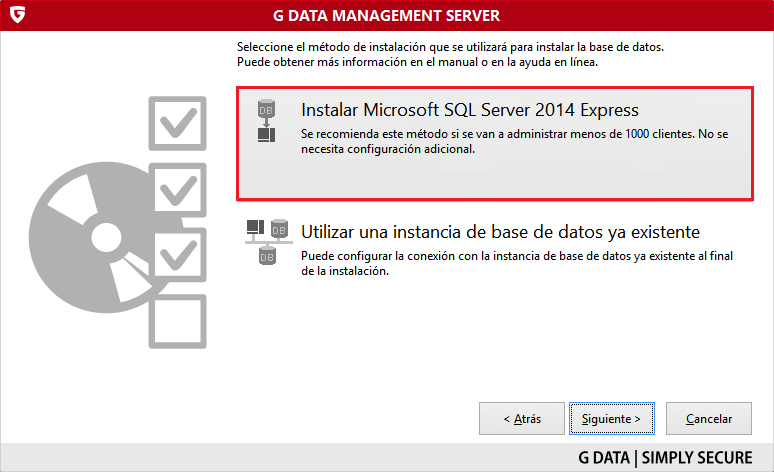This screenshot has width=774, height=472.
Task: Go back with the Atrás button
Action: coord(521,418)
